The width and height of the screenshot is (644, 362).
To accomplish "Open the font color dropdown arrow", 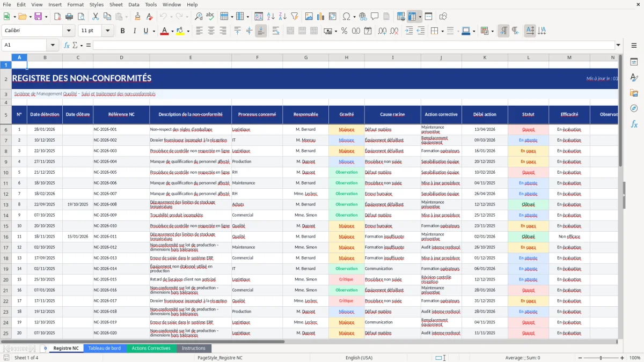I will coord(172,31).
